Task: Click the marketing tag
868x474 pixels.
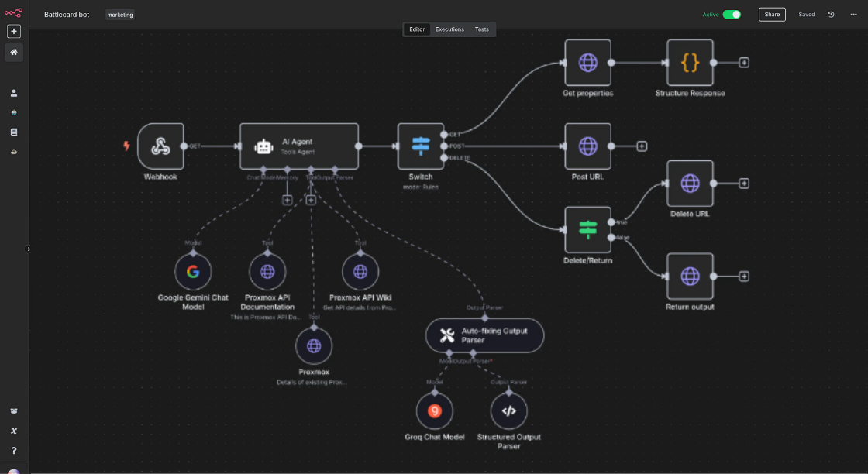Action: (x=120, y=15)
